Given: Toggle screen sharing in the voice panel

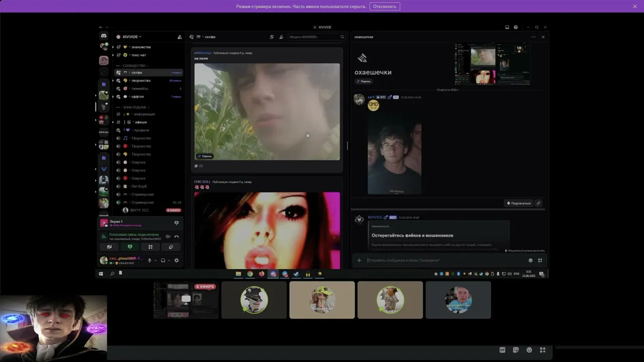Looking at the screenshot, I should click(x=130, y=247).
